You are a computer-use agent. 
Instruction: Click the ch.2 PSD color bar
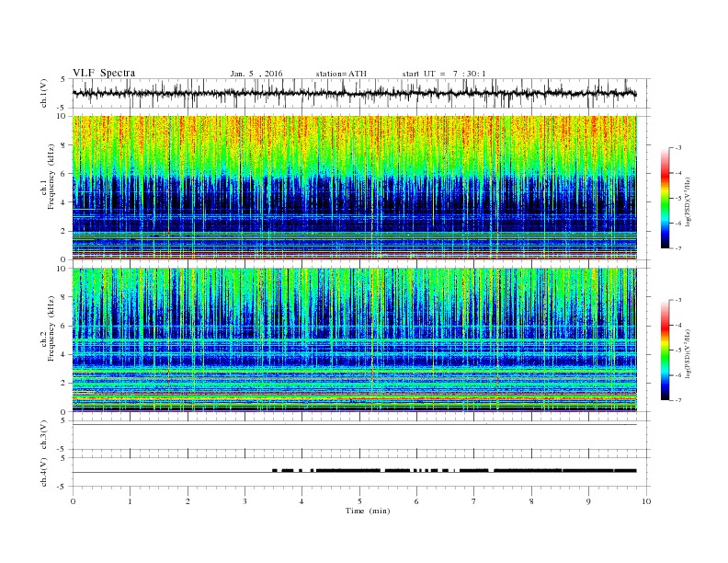665,350
